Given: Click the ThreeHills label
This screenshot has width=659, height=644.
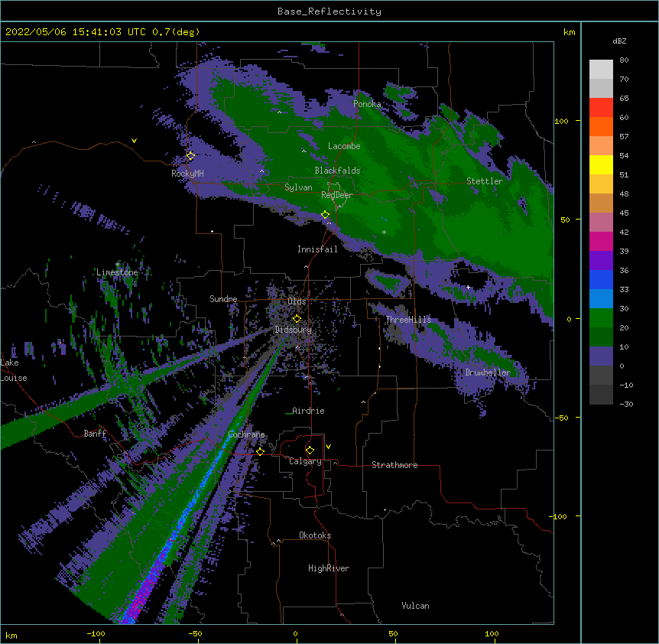Looking at the screenshot, I should 408,320.
